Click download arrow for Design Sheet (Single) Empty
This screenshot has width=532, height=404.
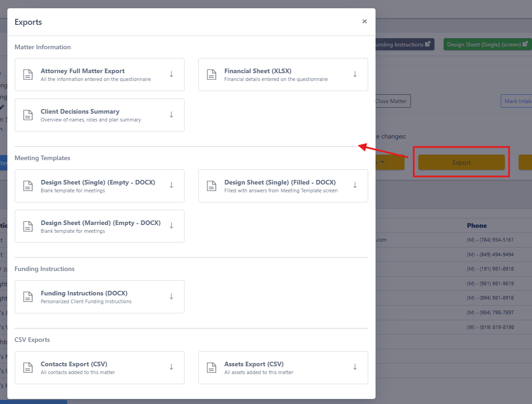point(171,185)
